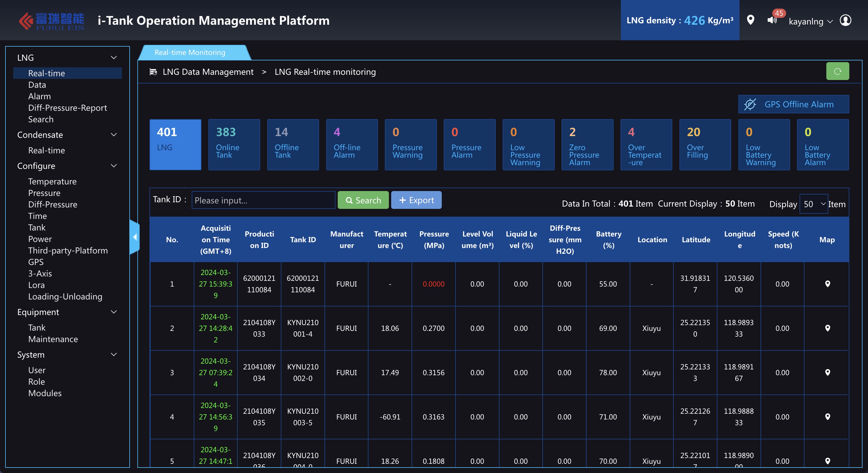This screenshot has width=868, height=473.
Task: Click the Furui EIS logo
Action: [51, 21]
